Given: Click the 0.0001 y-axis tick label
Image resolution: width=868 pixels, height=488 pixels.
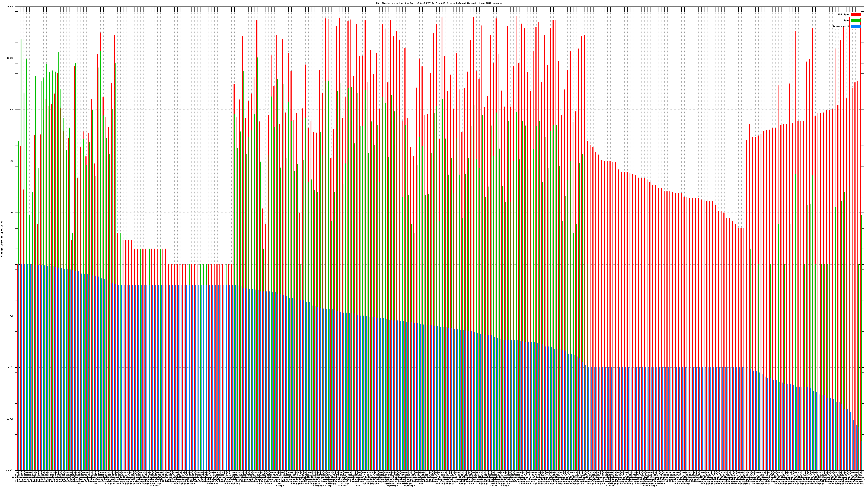Looking at the screenshot, I should (10, 470).
